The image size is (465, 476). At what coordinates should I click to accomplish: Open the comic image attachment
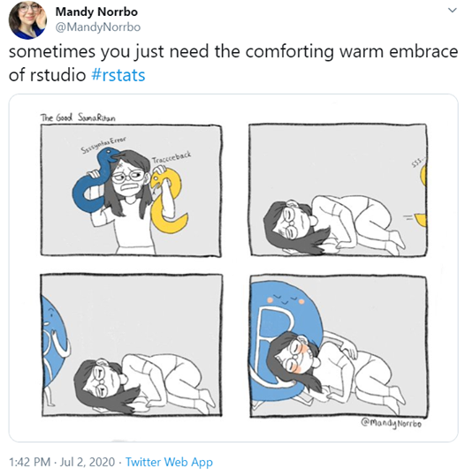point(233,268)
